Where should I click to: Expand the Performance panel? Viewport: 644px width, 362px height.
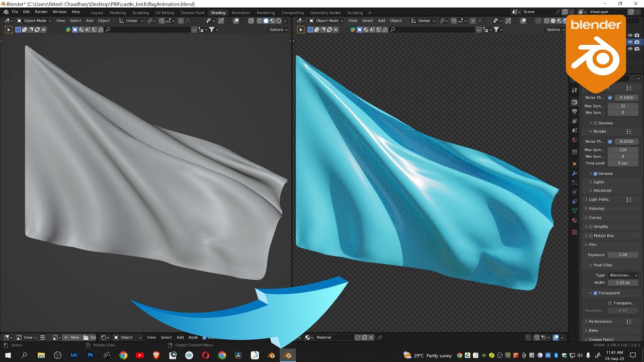click(x=600, y=321)
